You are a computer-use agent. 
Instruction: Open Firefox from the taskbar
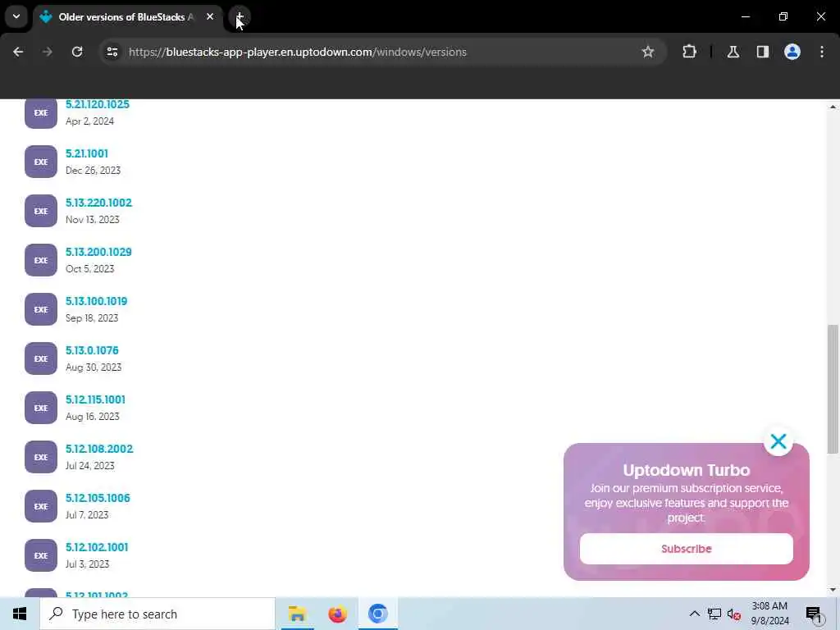click(x=337, y=614)
